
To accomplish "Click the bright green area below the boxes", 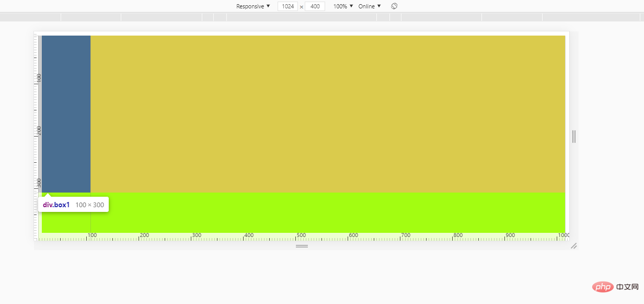I will tap(328, 212).
